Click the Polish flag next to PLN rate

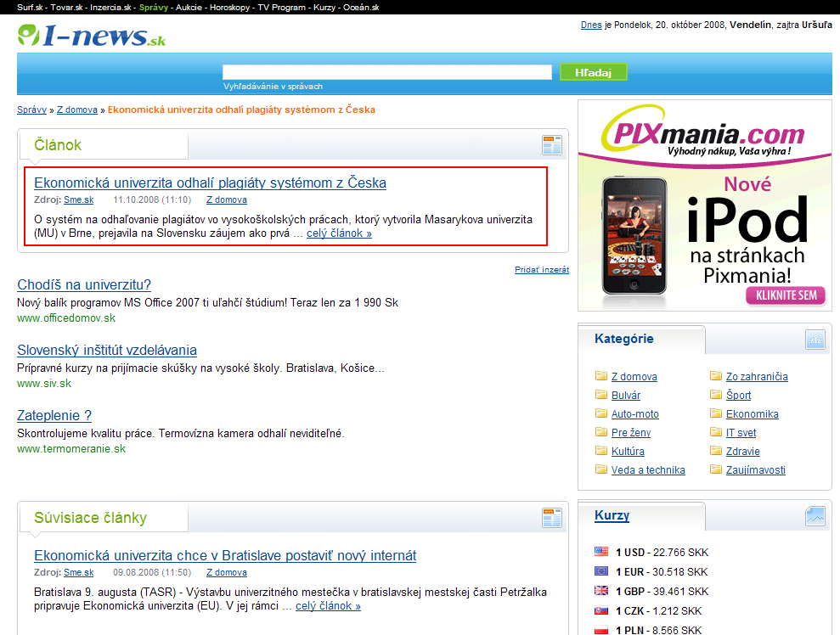[601, 630]
